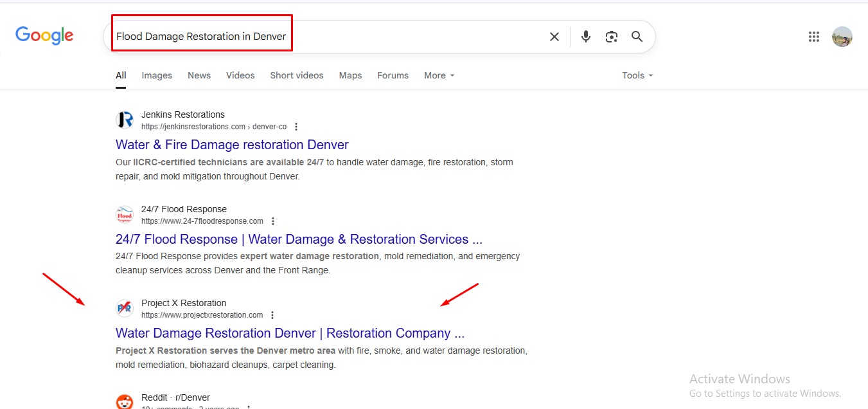The image size is (868, 409).
Task: Open three-dot menu for 24/7 Flood Response
Action: coord(273,221)
